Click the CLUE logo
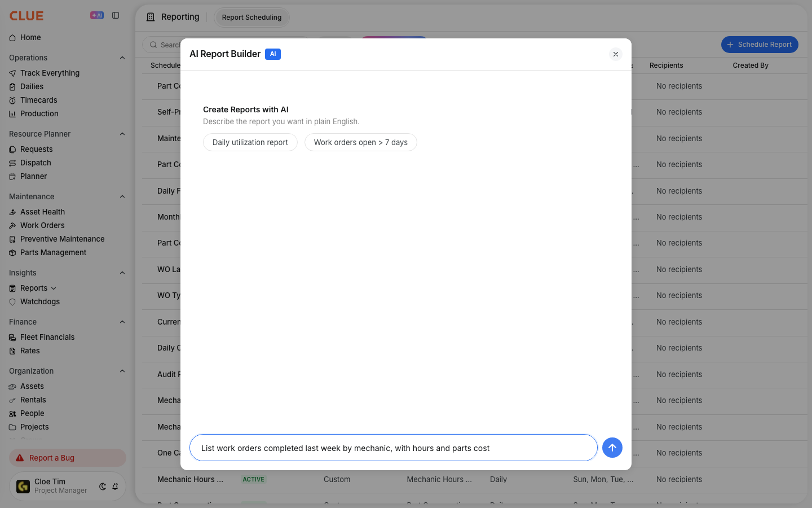812x508 pixels. (x=27, y=16)
